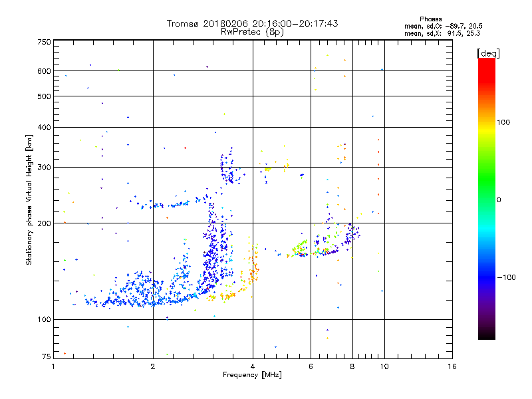Click the plot title Tromsø 20180206 20:16:00-20:17:43

point(252,23)
